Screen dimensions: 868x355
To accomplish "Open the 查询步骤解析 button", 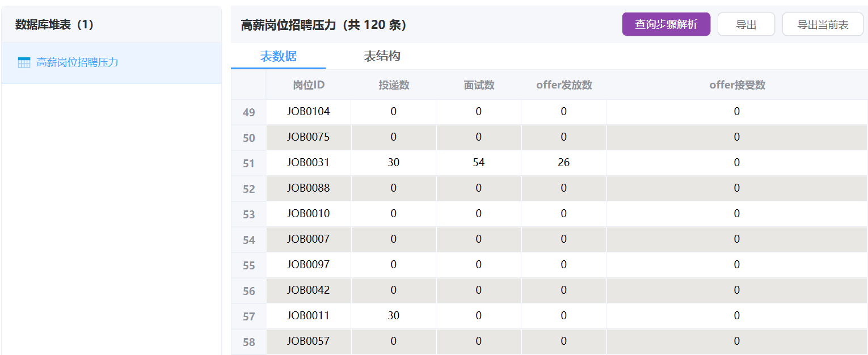I will [x=666, y=24].
